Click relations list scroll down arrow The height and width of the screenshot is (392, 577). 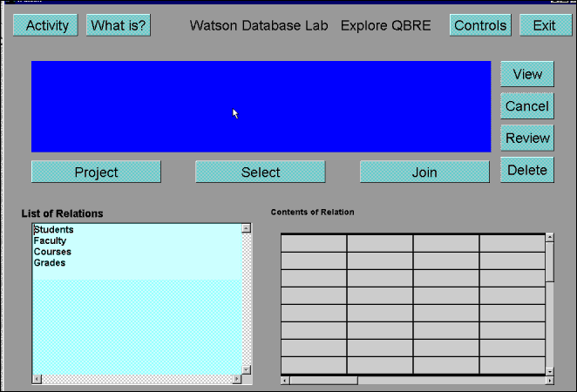coord(246,369)
